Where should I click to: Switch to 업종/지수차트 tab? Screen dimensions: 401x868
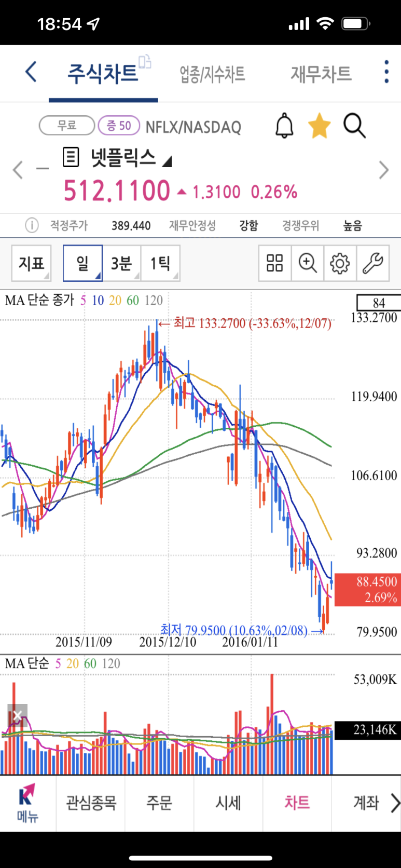tap(212, 74)
